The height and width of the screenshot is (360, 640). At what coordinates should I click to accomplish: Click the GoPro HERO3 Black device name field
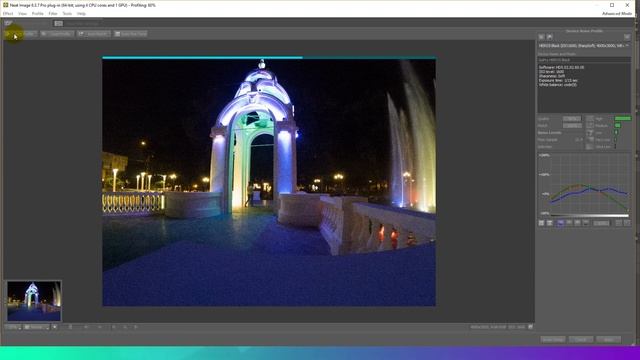584,60
